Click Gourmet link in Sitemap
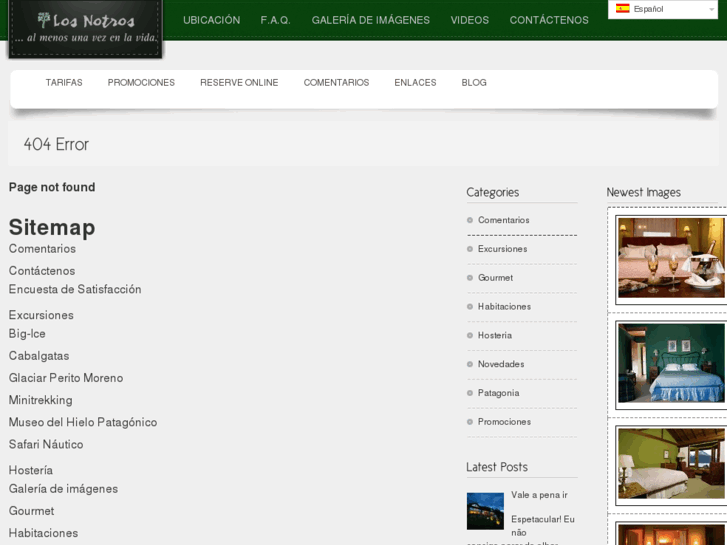 coord(32,511)
